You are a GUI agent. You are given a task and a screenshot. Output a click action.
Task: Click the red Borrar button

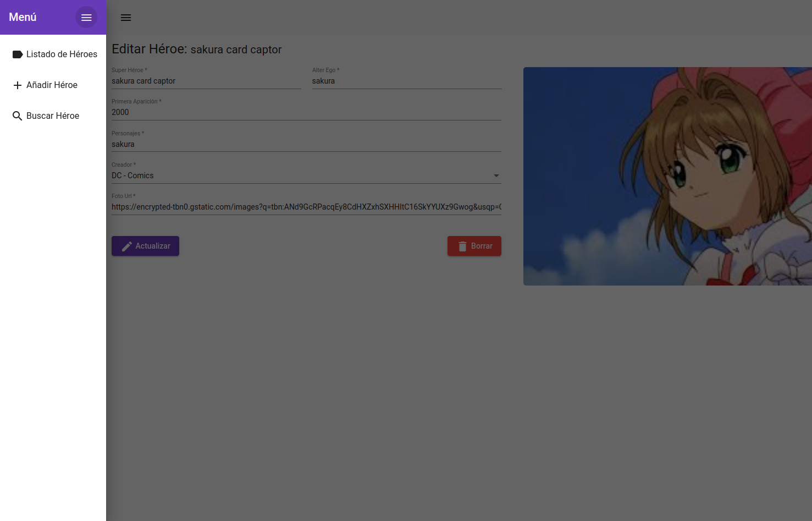click(x=474, y=246)
